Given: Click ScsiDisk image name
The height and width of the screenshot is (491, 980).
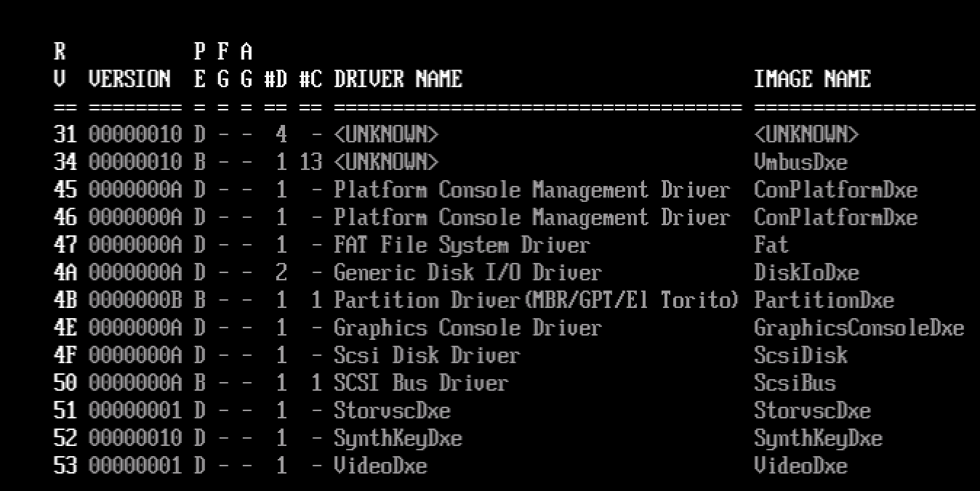Looking at the screenshot, I should coord(800,355).
